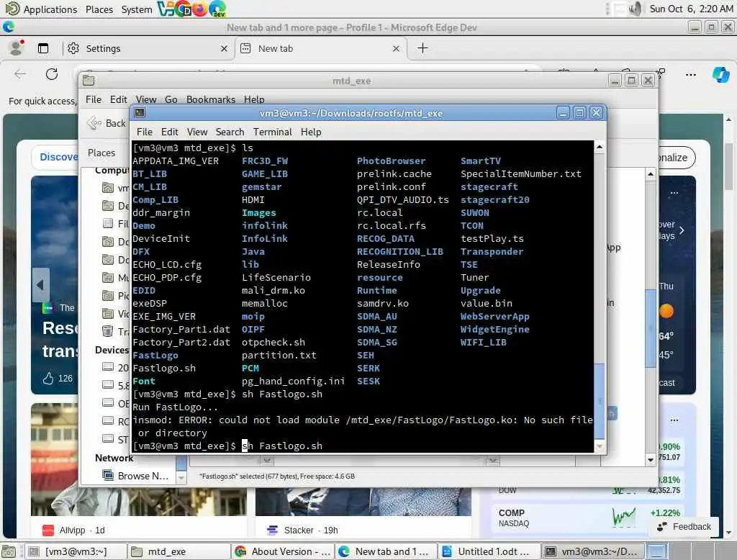This screenshot has width=737, height=560.
Task: Open Edge tab actions menu icon
Action: pyautogui.click(x=43, y=48)
